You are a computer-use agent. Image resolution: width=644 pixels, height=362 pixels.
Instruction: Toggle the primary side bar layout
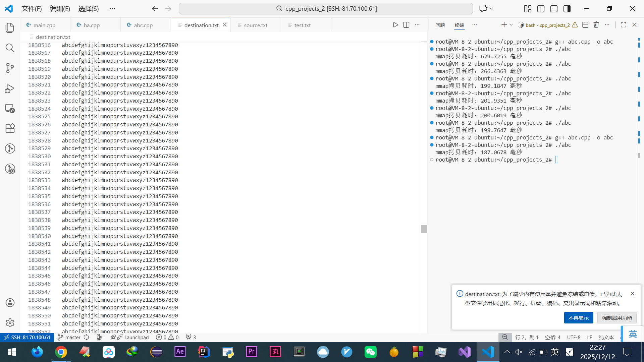point(541,9)
